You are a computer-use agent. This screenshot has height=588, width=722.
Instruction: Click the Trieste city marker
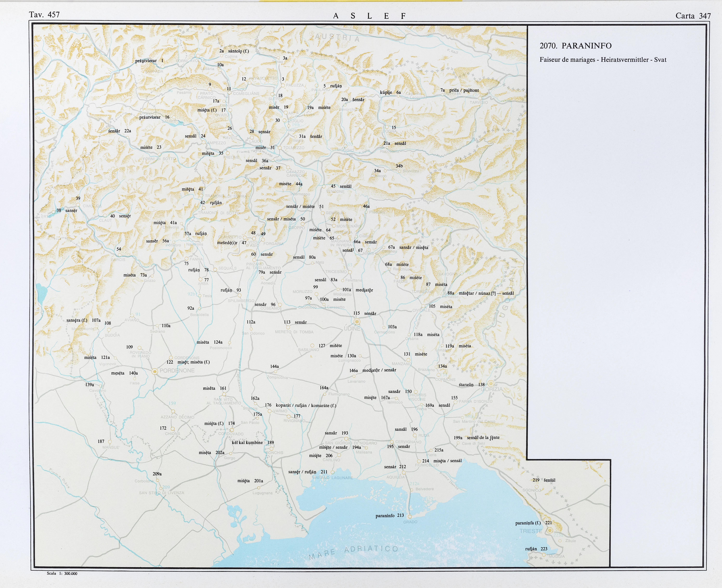(550, 530)
